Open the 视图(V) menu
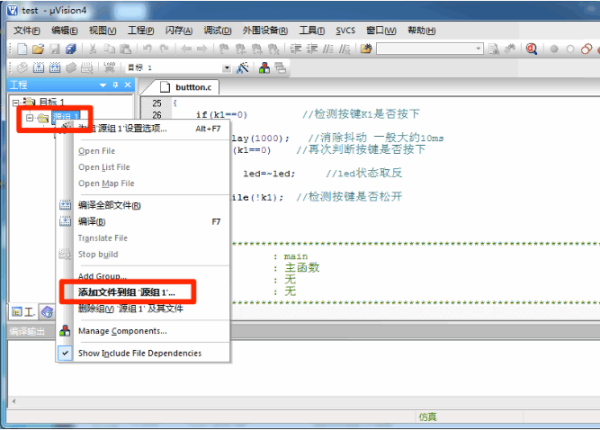The width and height of the screenshot is (600, 430). click(x=103, y=30)
